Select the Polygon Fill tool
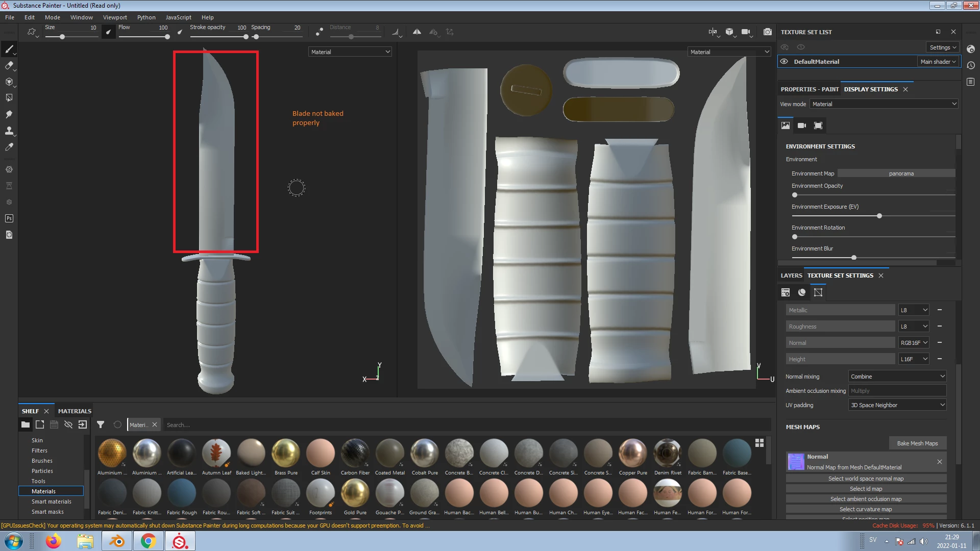980x551 pixels. click(x=9, y=98)
